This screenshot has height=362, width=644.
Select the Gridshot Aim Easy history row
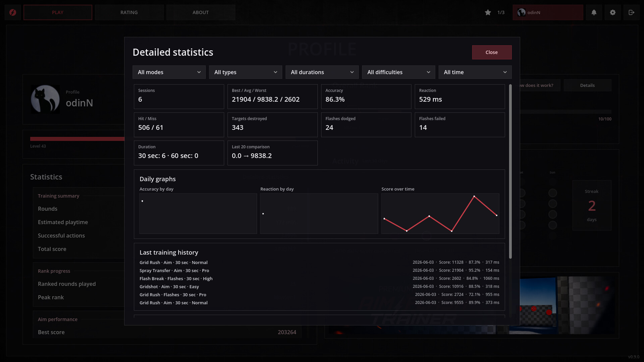point(319,287)
